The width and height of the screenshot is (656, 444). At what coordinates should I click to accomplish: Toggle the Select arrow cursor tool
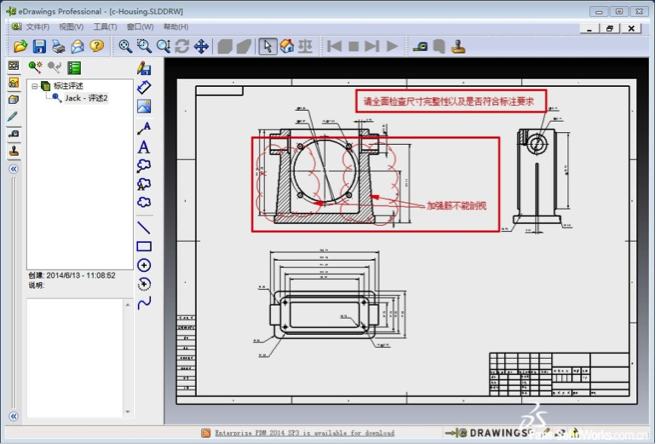(267, 46)
